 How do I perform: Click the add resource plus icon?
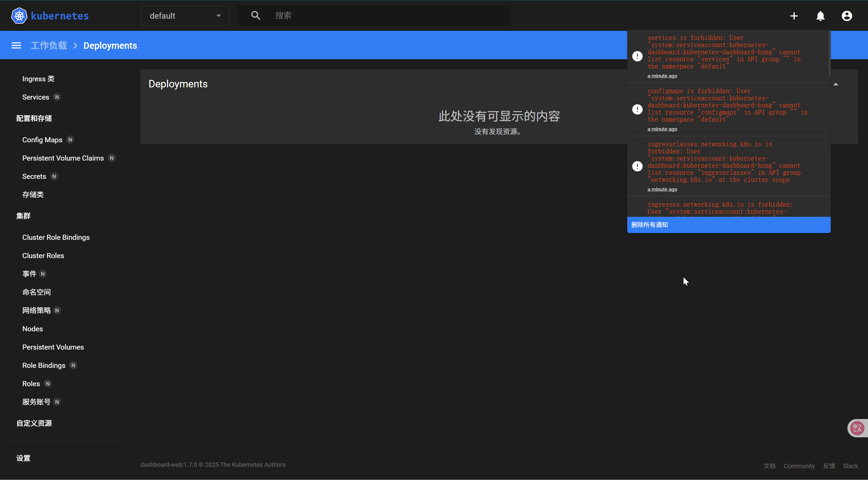click(x=794, y=16)
